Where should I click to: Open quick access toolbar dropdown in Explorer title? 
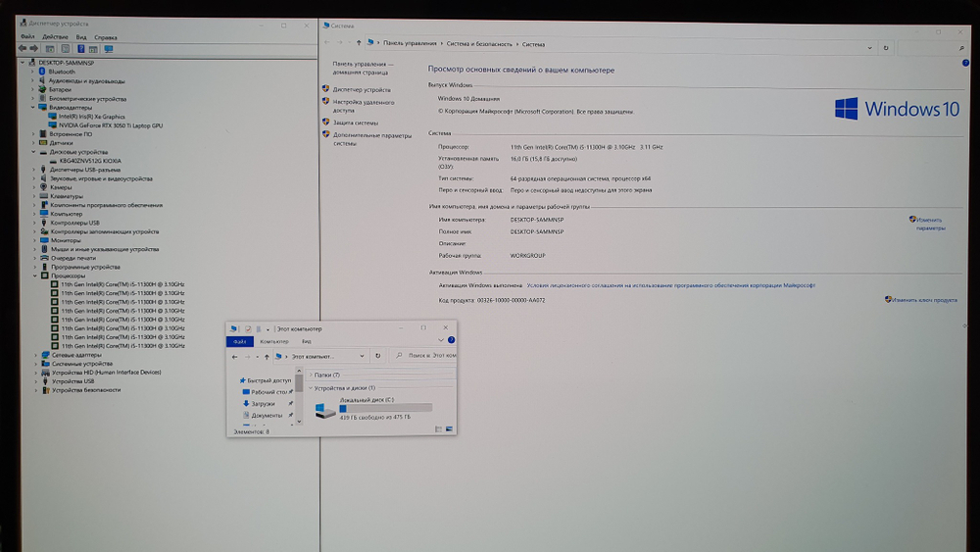coord(269,329)
